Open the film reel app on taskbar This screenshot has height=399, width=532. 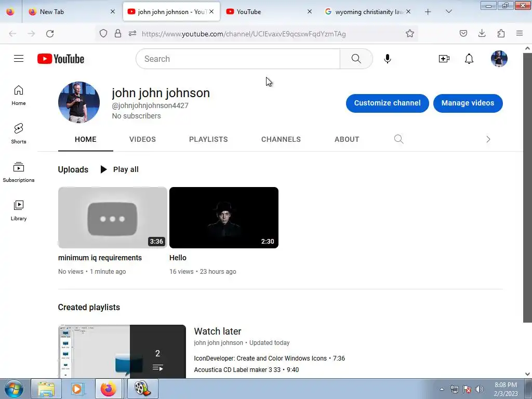(142, 389)
